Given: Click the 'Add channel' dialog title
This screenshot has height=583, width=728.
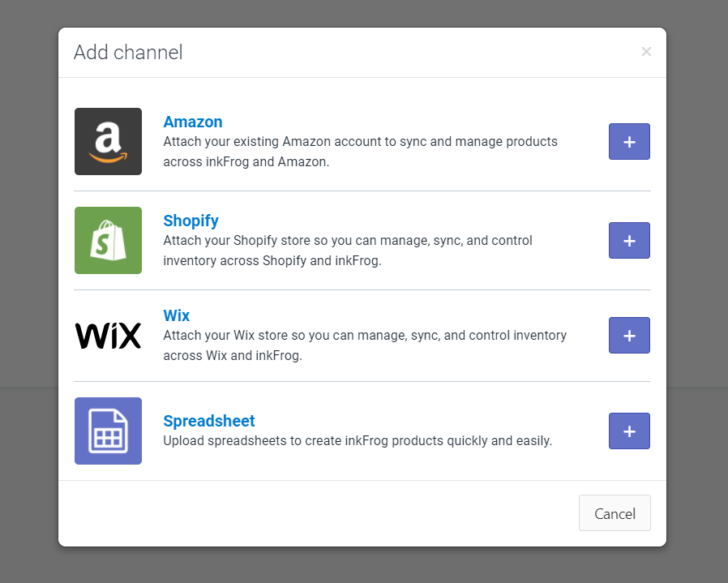Looking at the screenshot, I should click(128, 52).
